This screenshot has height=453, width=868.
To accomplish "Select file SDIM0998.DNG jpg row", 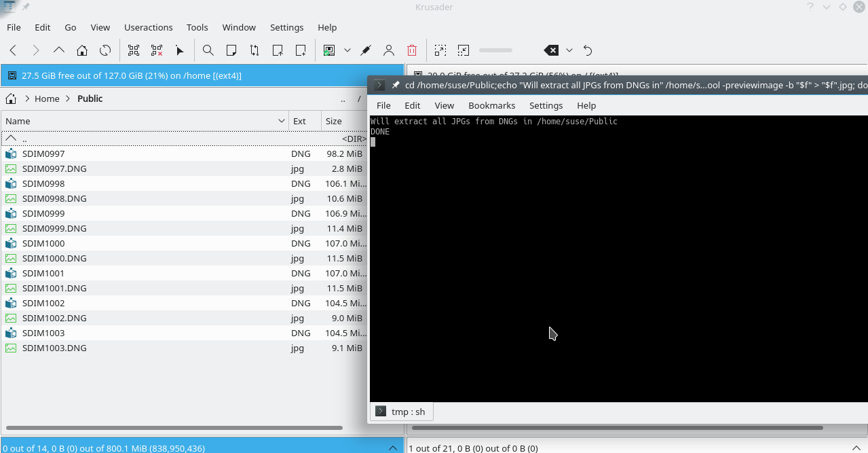I will [x=184, y=198].
